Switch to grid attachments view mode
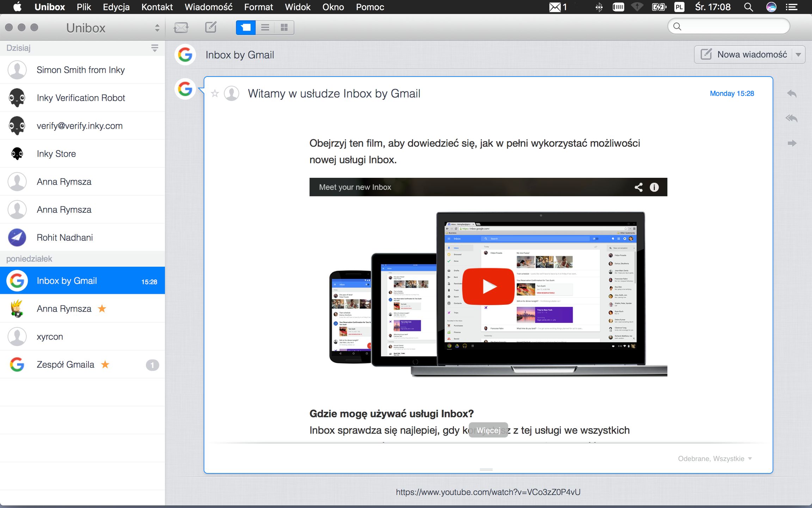This screenshot has width=812, height=508. pyautogui.click(x=284, y=27)
